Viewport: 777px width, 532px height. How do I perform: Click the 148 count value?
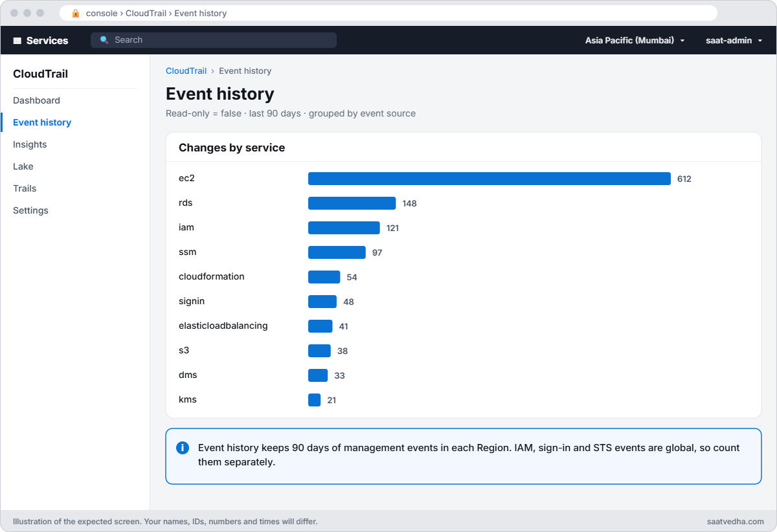[409, 203]
